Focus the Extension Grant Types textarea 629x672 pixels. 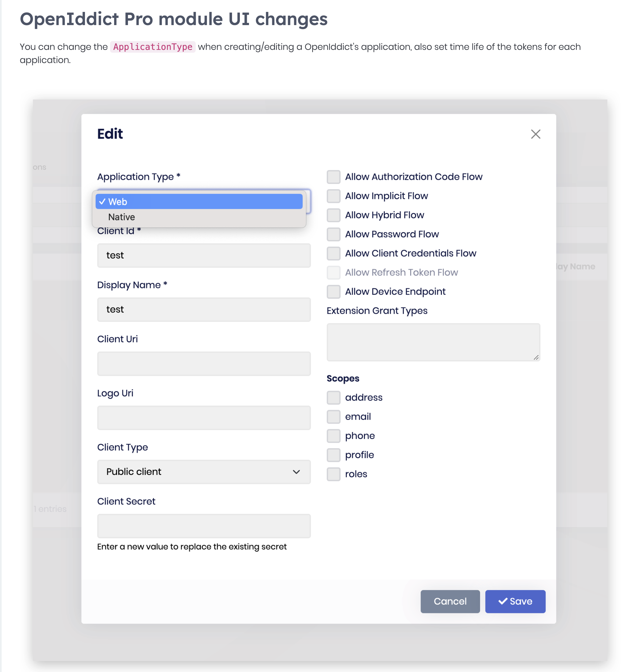[x=433, y=342]
